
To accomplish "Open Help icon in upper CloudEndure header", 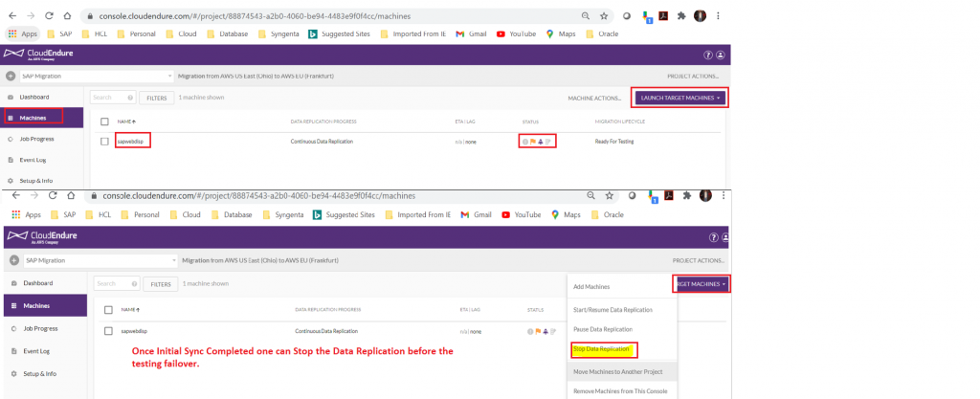I will (x=708, y=55).
